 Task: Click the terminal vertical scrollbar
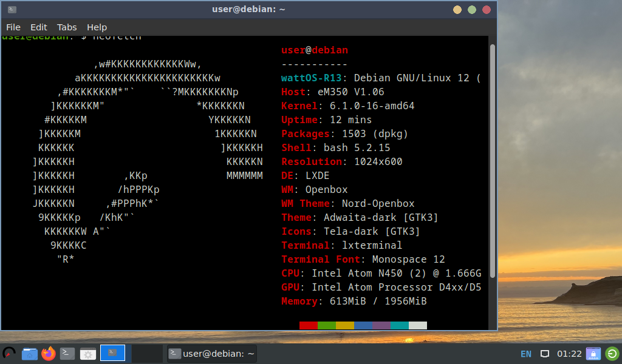(492, 161)
